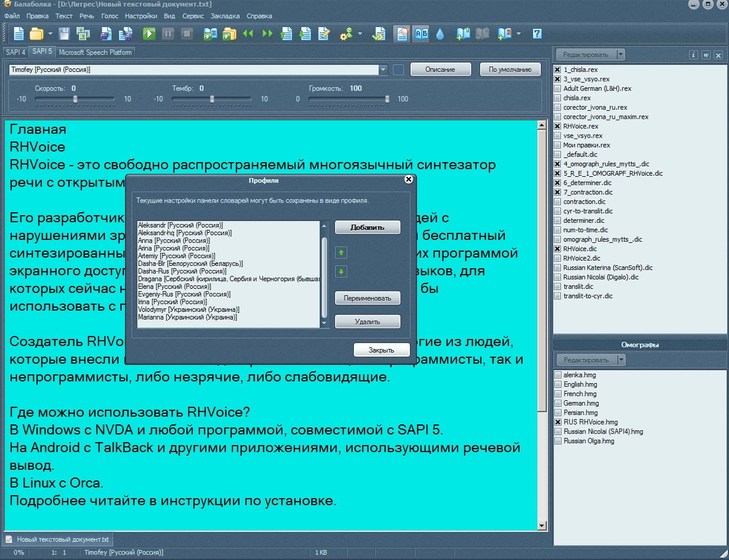Click the blue floppy Save icon
This screenshot has width=729, height=560.
click(64, 34)
